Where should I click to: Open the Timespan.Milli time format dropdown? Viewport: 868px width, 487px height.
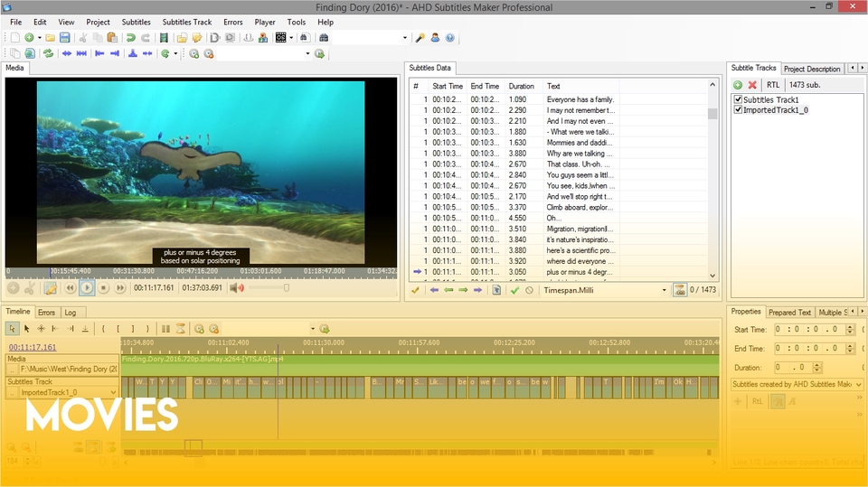[x=664, y=290]
